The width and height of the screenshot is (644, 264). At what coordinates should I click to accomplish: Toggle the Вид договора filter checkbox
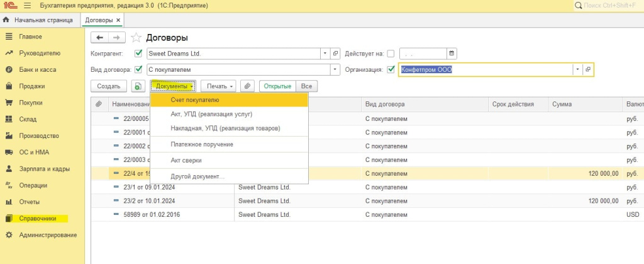tap(138, 69)
